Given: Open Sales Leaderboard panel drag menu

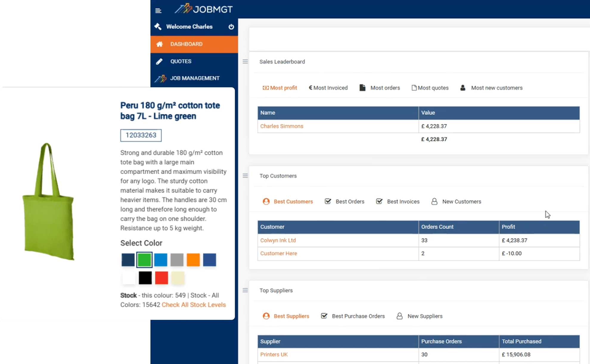Looking at the screenshot, I should tap(245, 62).
